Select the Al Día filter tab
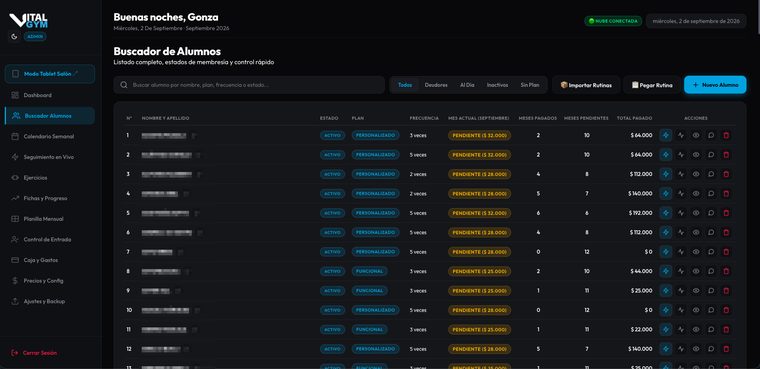Image resolution: width=760 pixels, height=369 pixels. (x=467, y=85)
